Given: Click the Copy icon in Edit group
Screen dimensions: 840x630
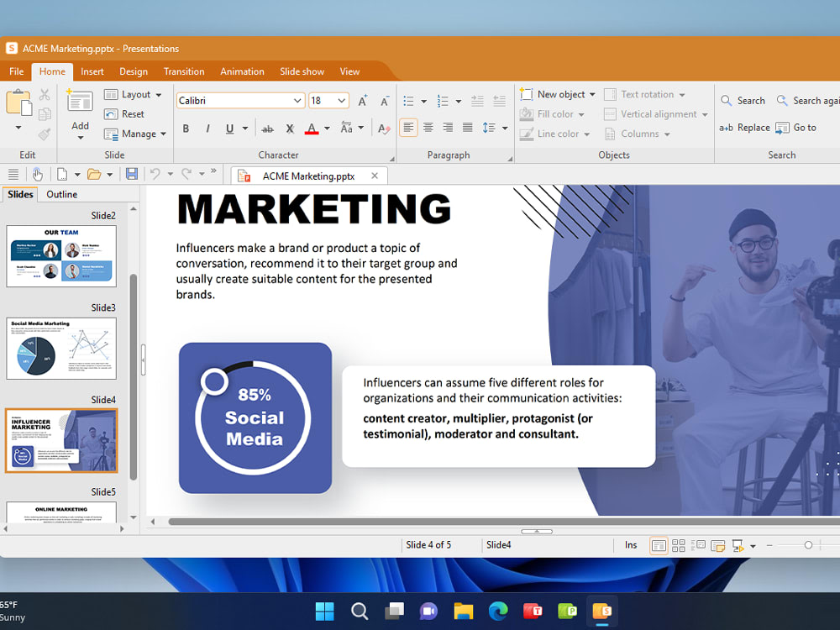Looking at the screenshot, I should click(45, 114).
